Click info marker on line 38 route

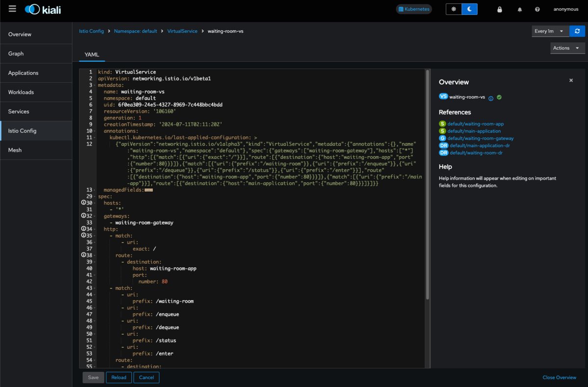click(83, 255)
